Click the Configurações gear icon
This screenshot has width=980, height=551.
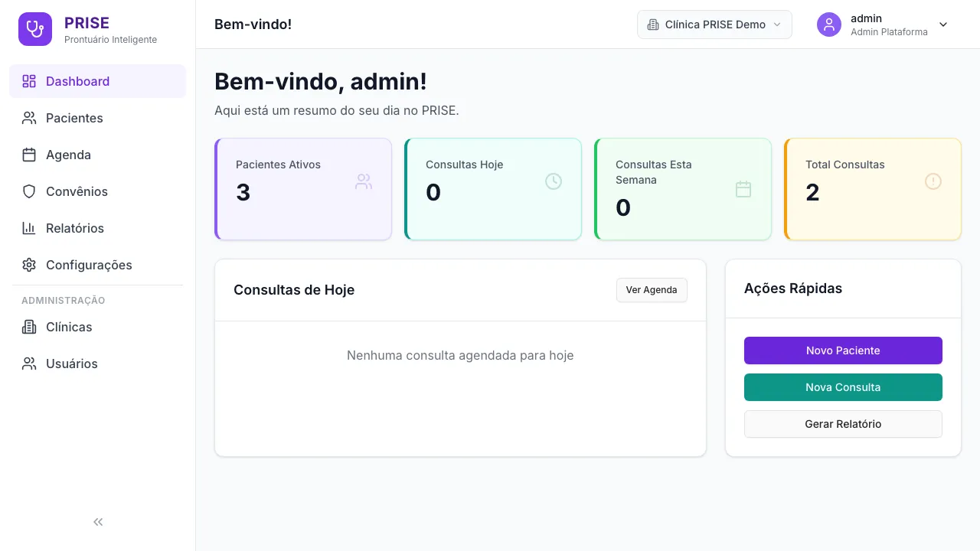point(29,265)
